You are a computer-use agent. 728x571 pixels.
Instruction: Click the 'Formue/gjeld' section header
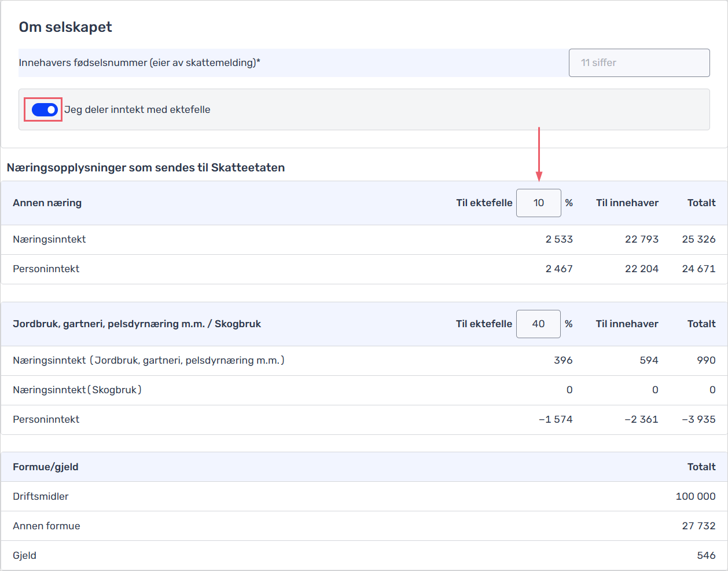(x=46, y=467)
